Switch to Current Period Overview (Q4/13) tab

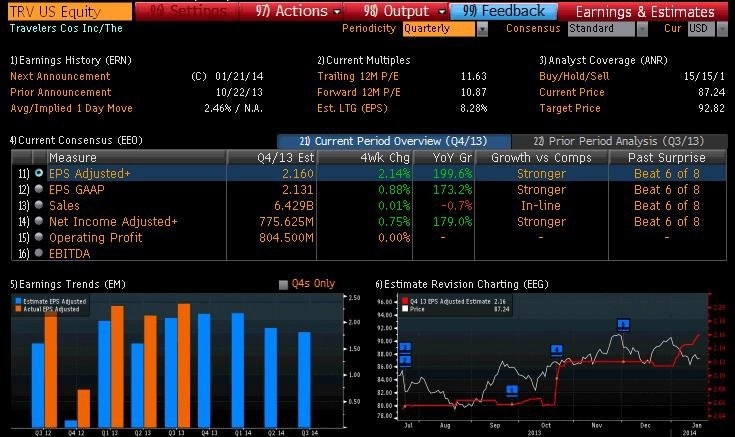coord(394,141)
